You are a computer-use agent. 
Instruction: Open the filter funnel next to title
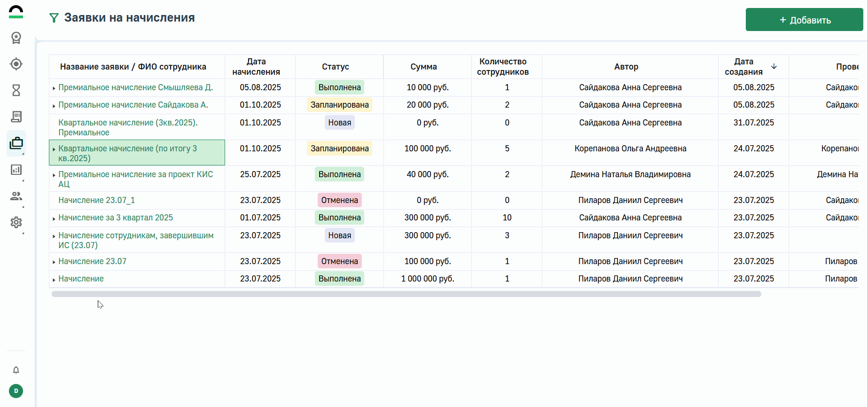click(54, 18)
